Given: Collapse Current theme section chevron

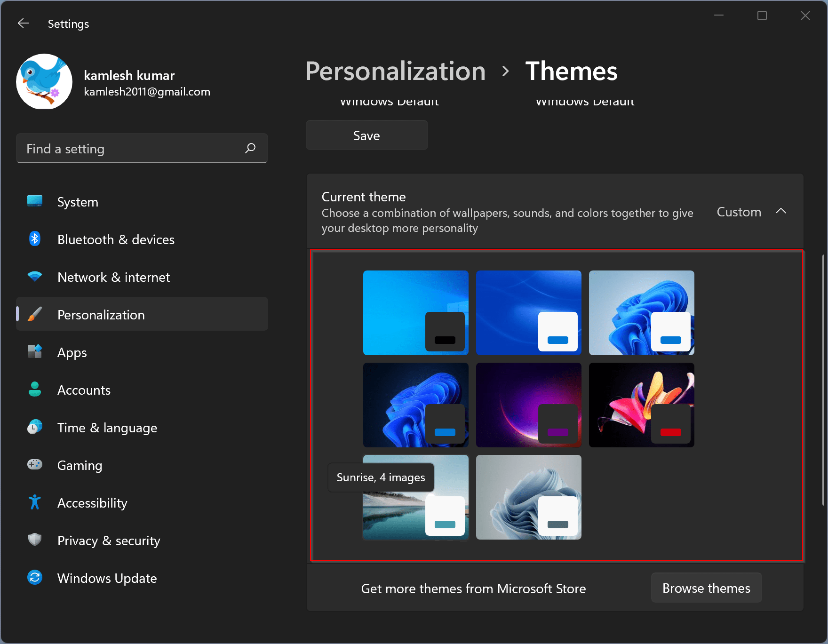Looking at the screenshot, I should [x=781, y=211].
